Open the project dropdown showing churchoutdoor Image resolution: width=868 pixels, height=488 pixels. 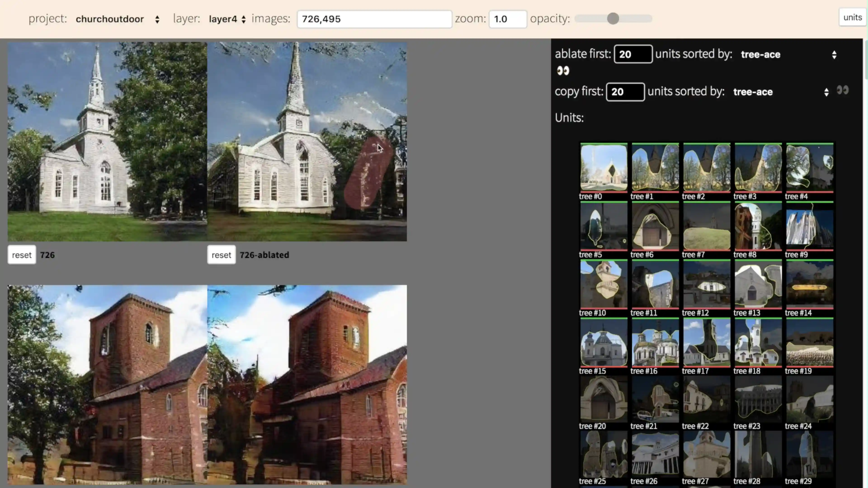point(117,19)
